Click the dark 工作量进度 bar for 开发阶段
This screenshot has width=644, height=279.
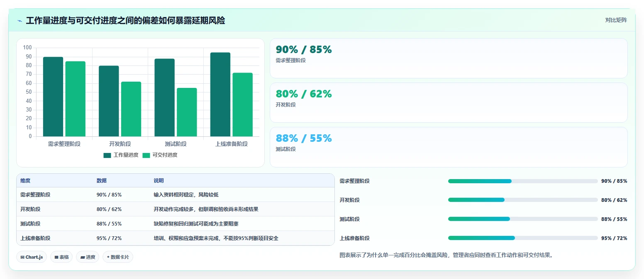click(x=109, y=101)
